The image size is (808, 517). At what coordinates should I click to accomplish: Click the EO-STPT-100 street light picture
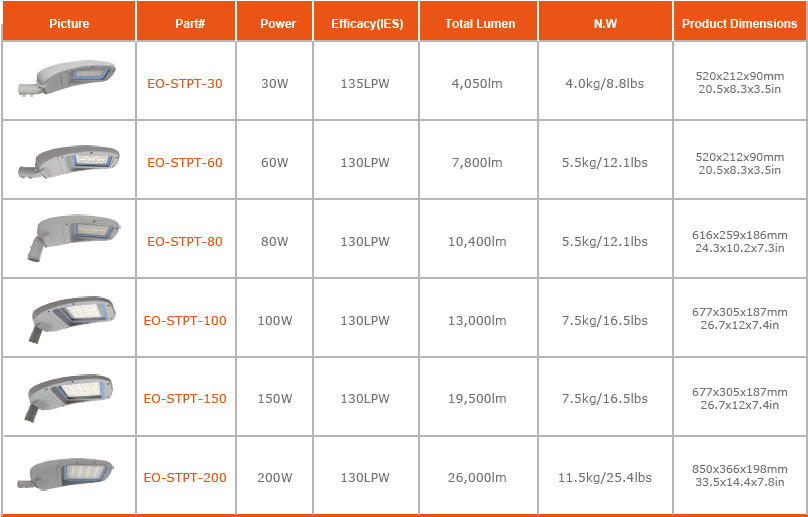[72, 320]
